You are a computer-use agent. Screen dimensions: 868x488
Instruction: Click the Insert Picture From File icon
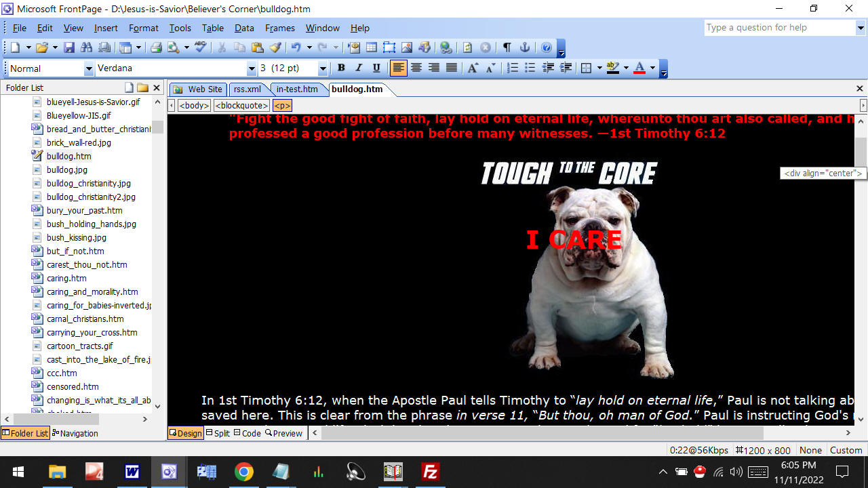point(407,47)
